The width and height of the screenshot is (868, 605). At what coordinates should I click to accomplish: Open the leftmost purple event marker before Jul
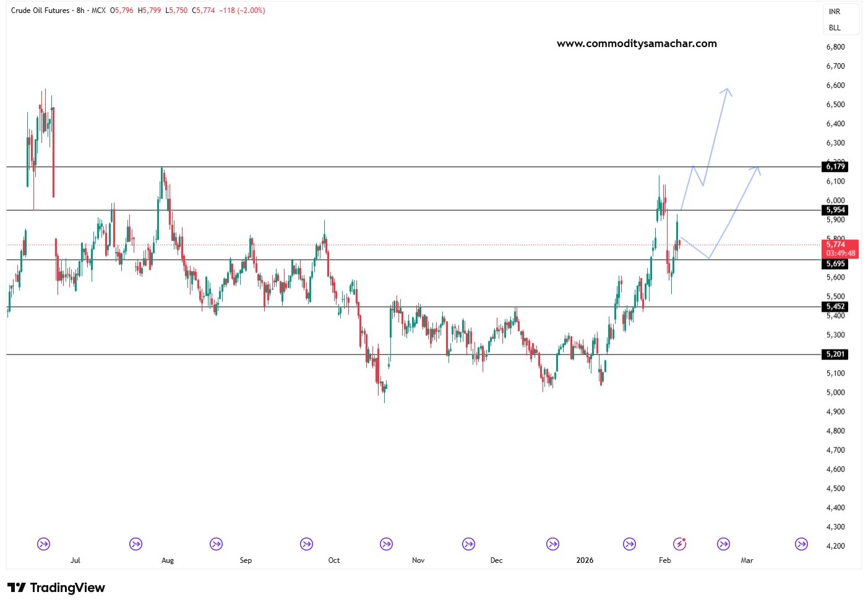43,544
